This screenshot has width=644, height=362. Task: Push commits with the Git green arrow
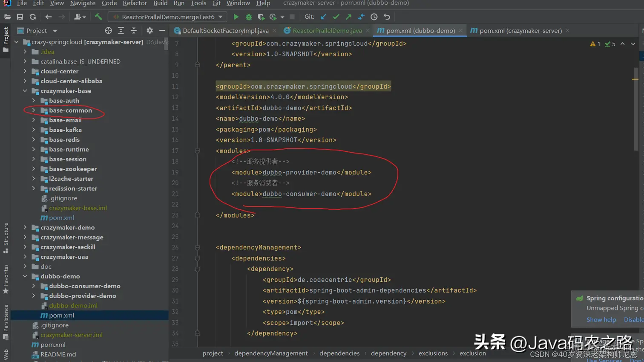click(x=349, y=17)
